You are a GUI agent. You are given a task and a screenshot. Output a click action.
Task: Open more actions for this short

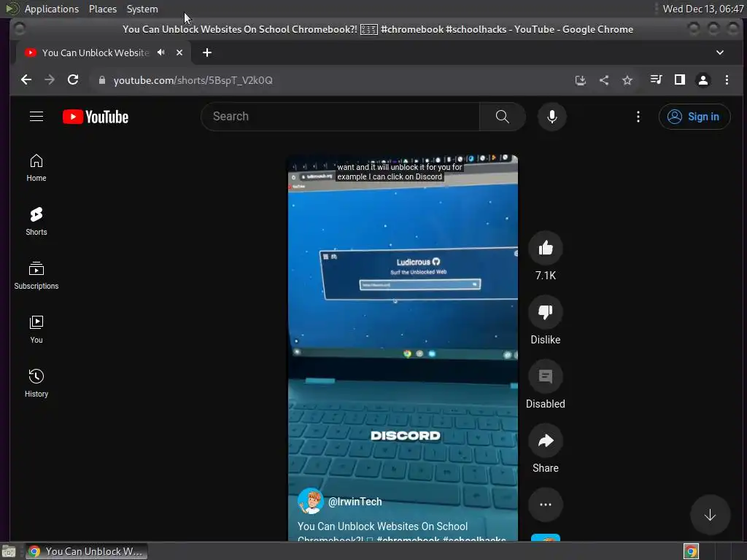coord(546,505)
